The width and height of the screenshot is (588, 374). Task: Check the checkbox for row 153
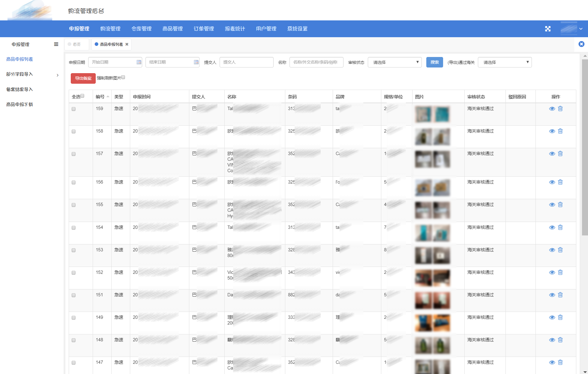coord(73,250)
